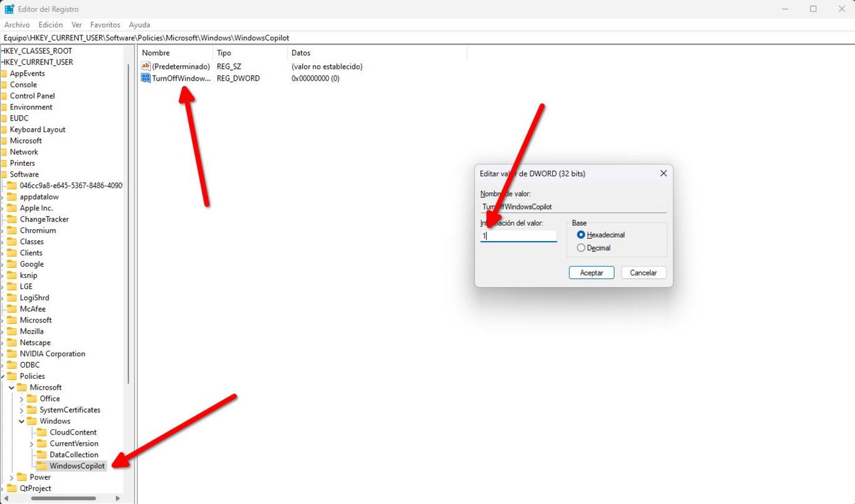
Task: Select the WindowsCopilot key in the tree
Action: (x=77, y=466)
